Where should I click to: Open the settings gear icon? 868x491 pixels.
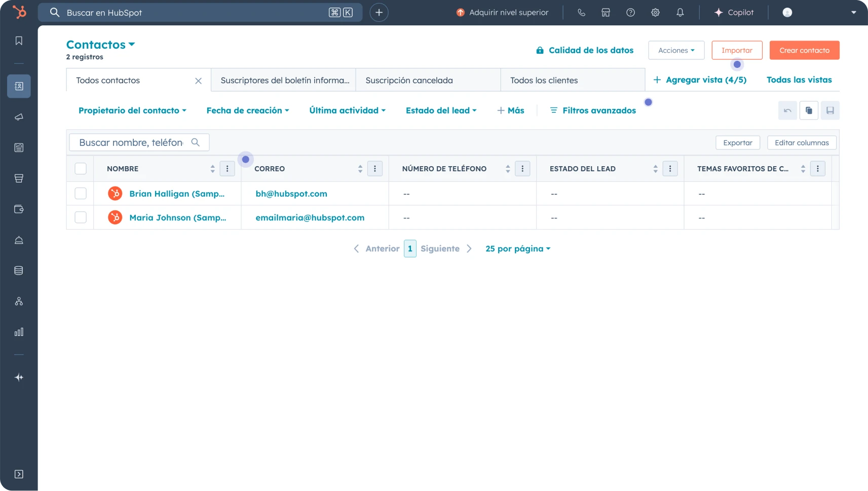pos(655,13)
